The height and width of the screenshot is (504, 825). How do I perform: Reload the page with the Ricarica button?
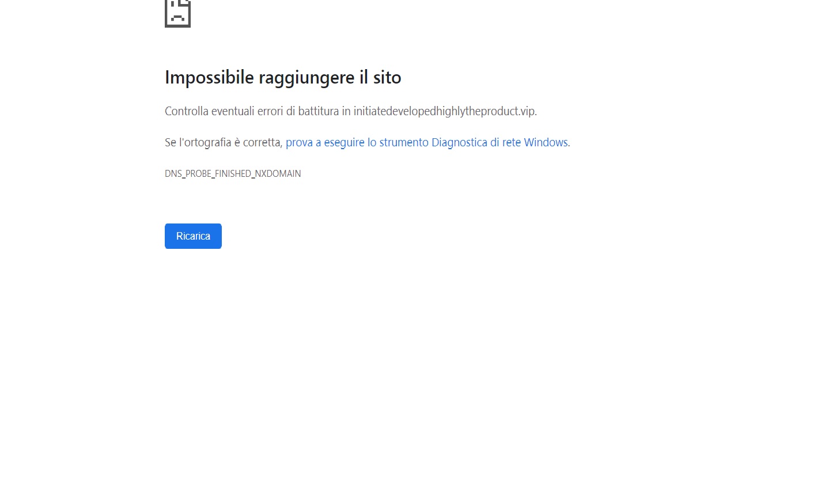tap(193, 236)
